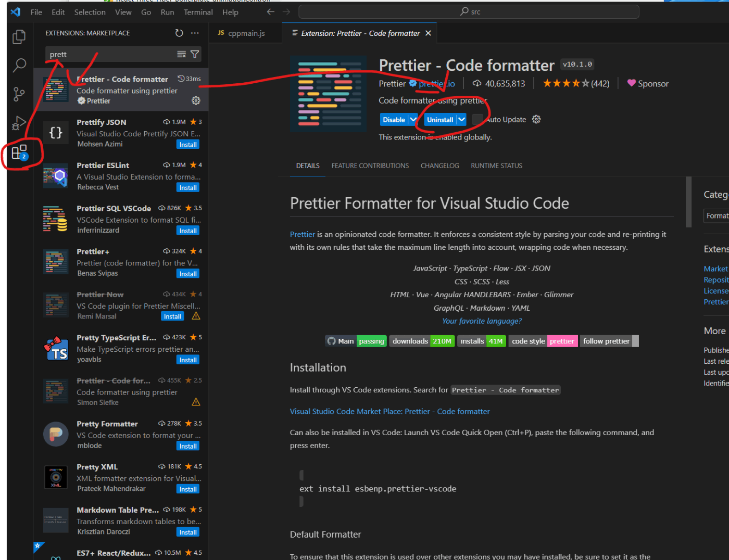Filter extensions with funnel icon
The width and height of the screenshot is (729, 560).
pos(195,54)
